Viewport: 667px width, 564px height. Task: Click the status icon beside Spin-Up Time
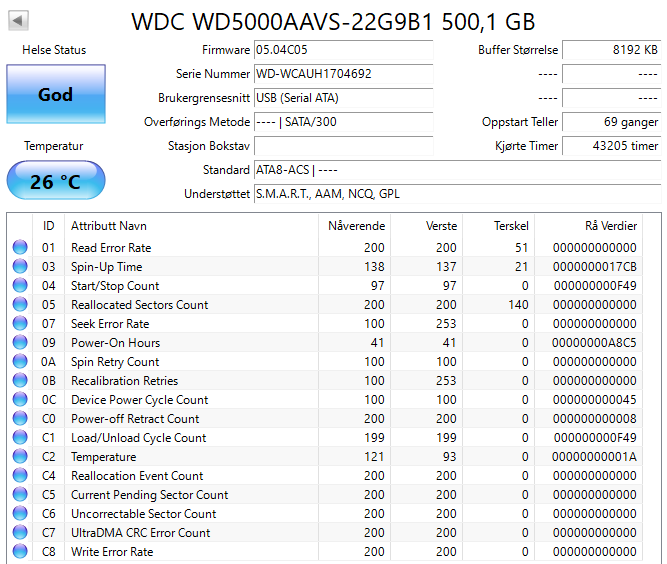point(19,267)
